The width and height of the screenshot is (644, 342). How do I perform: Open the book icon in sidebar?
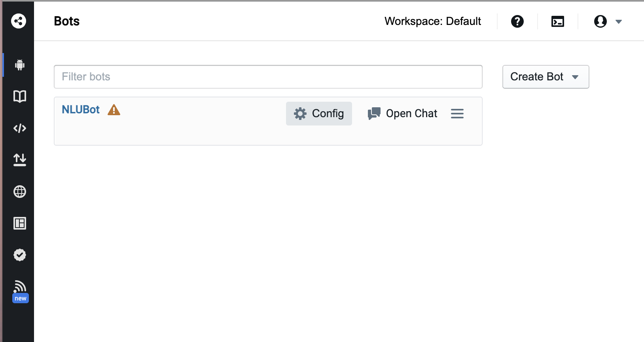[19, 96]
